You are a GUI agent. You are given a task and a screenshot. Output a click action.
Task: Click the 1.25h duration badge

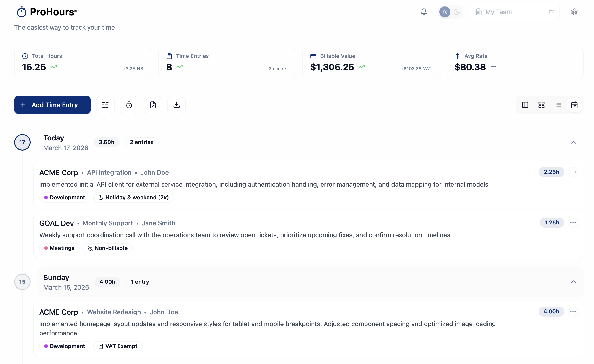552,223
